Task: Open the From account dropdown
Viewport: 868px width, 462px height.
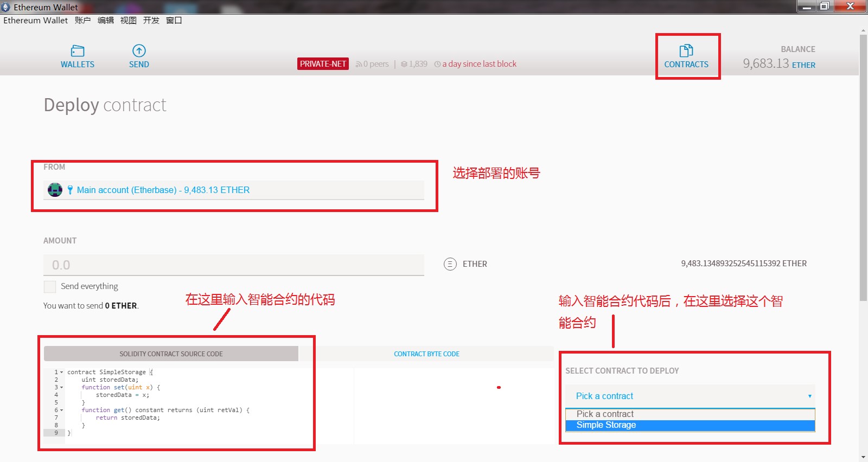Action: point(234,190)
